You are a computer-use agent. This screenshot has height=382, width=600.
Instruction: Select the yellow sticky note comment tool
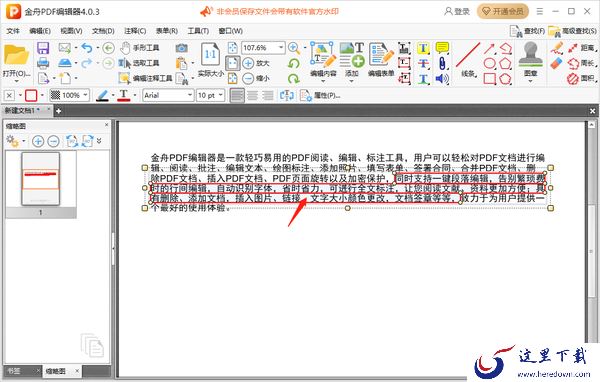tap(442, 48)
